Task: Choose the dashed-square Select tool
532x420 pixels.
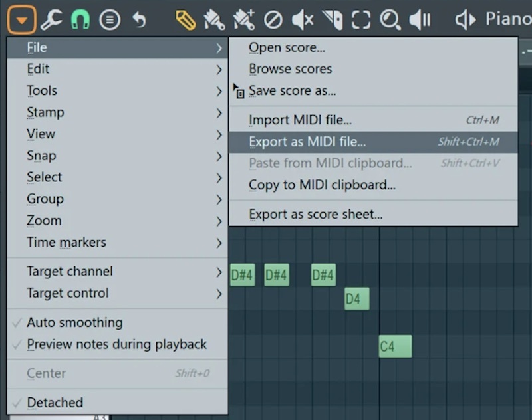Action: pyautogui.click(x=361, y=20)
